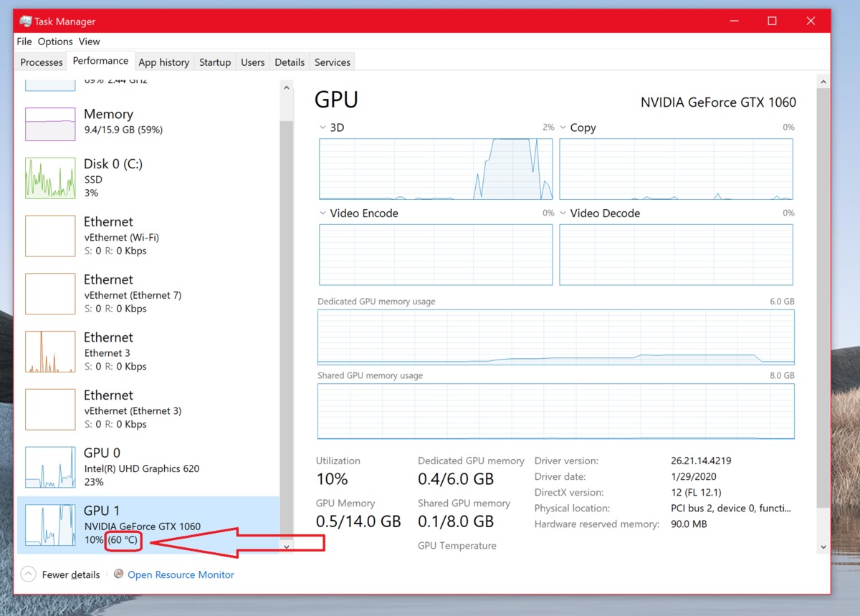The image size is (860, 616).
Task: Select the Performance tab
Action: (x=100, y=61)
